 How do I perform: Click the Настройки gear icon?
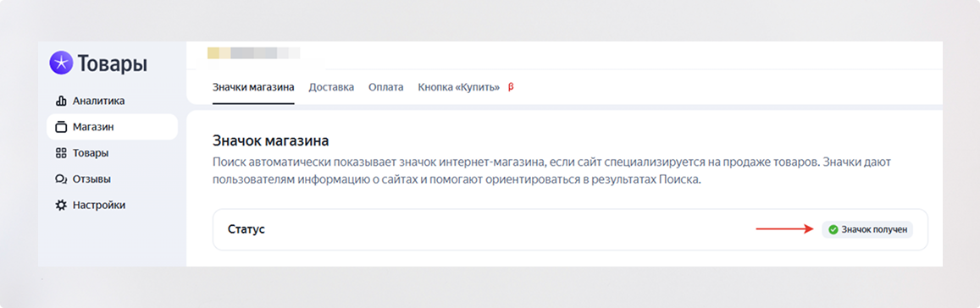pos(61,205)
